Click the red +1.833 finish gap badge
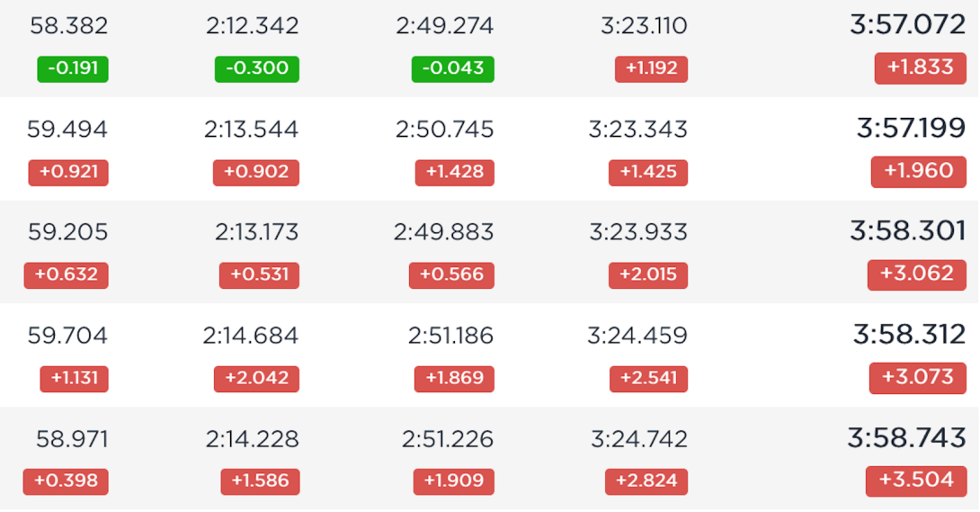Screen dimensions: 980x512 [x=920, y=68]
